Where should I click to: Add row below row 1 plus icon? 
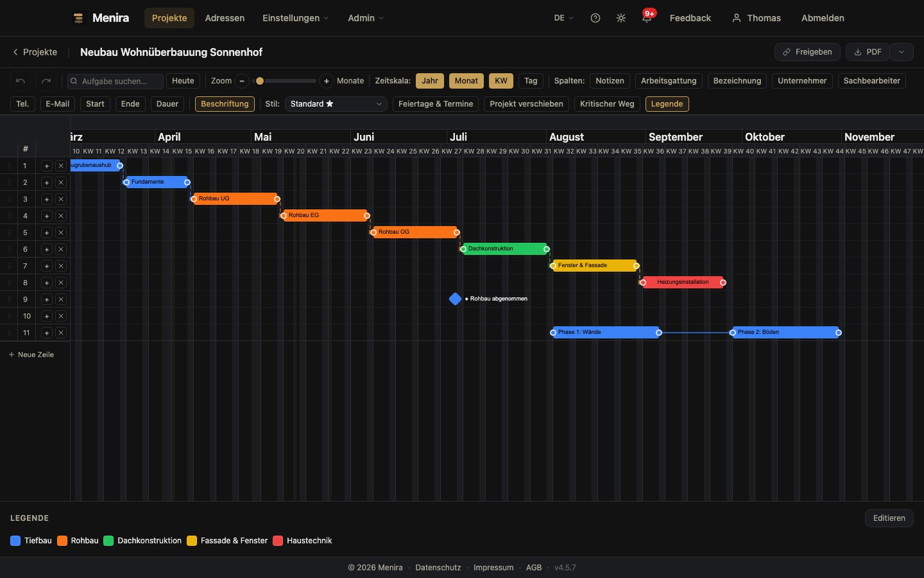click(47, 166)
